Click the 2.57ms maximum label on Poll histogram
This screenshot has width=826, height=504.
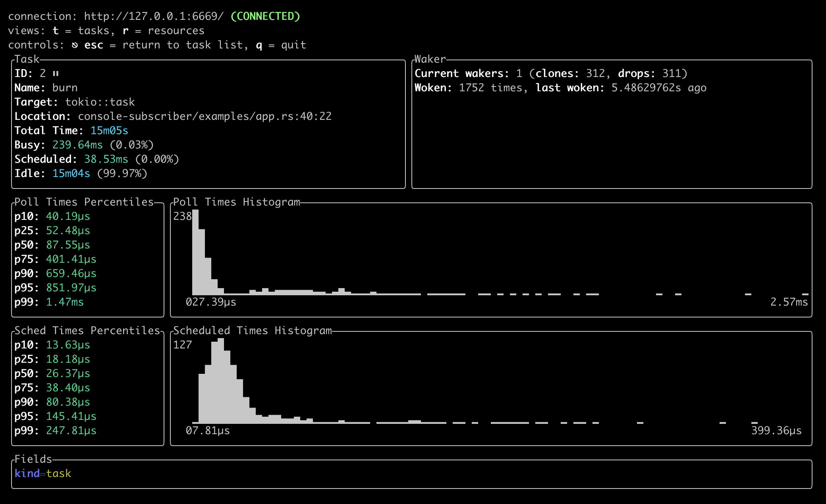(789, 302)
